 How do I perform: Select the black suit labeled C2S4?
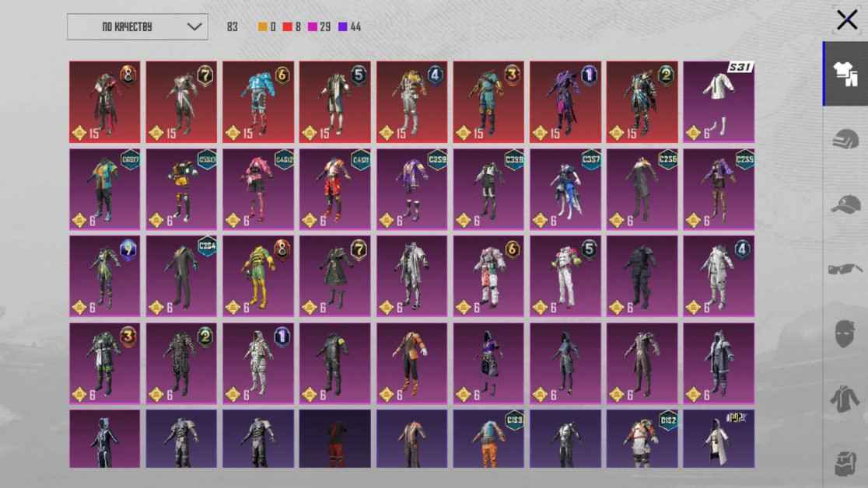click(x=181, y=276)
